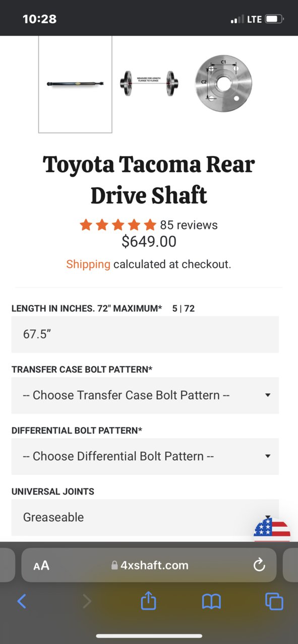
Task: Tap the 4xshaft.com address bar
Action: point(149,565)
